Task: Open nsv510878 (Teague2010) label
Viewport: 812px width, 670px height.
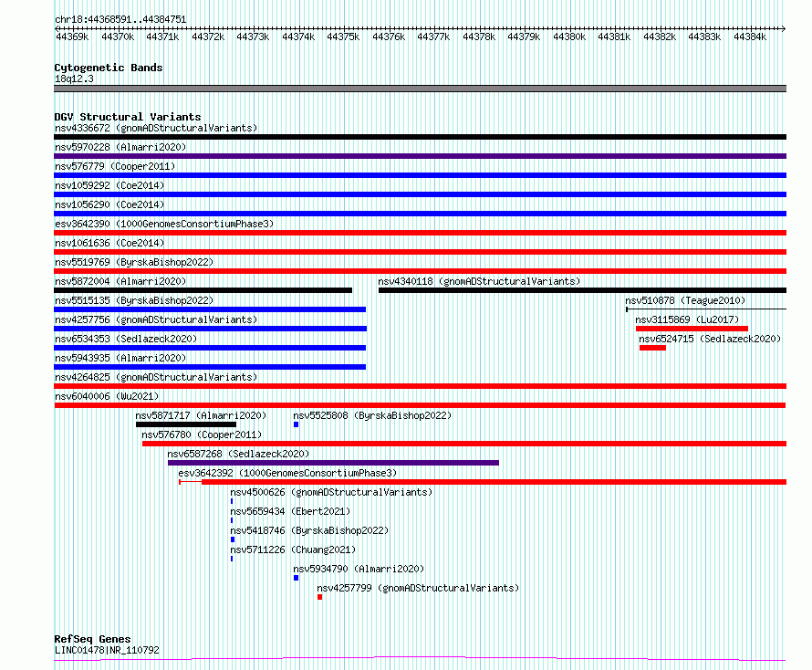Action: point(685,300)
